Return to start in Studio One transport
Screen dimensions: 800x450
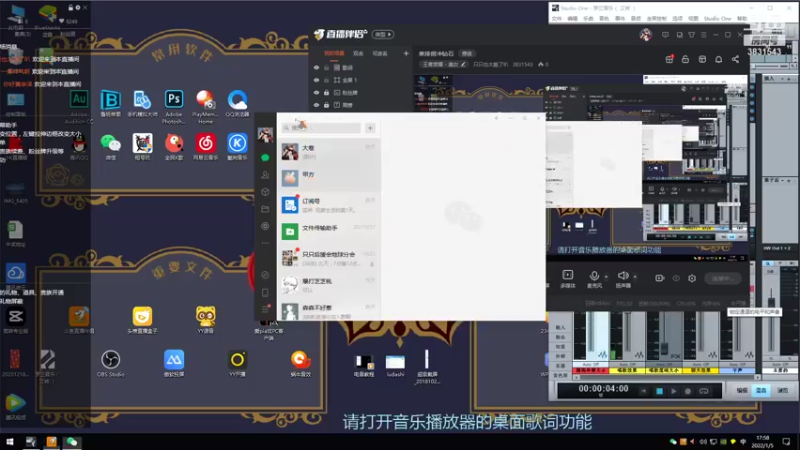(643, 391)
